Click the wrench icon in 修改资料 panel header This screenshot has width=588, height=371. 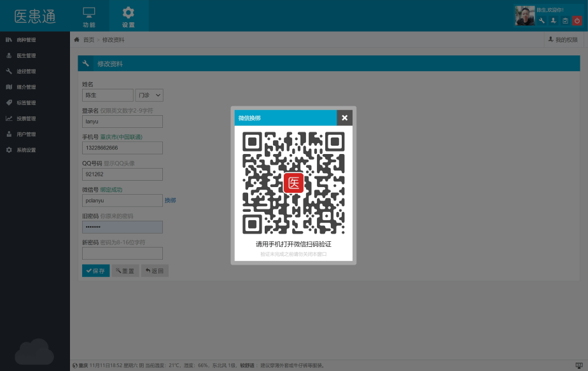(x=86, y=64)
